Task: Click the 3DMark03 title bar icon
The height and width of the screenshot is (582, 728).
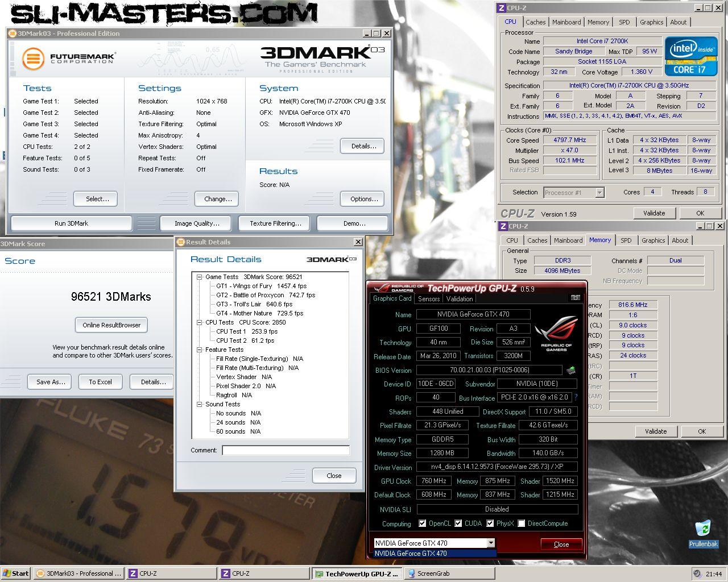Action: pos(13,34)
